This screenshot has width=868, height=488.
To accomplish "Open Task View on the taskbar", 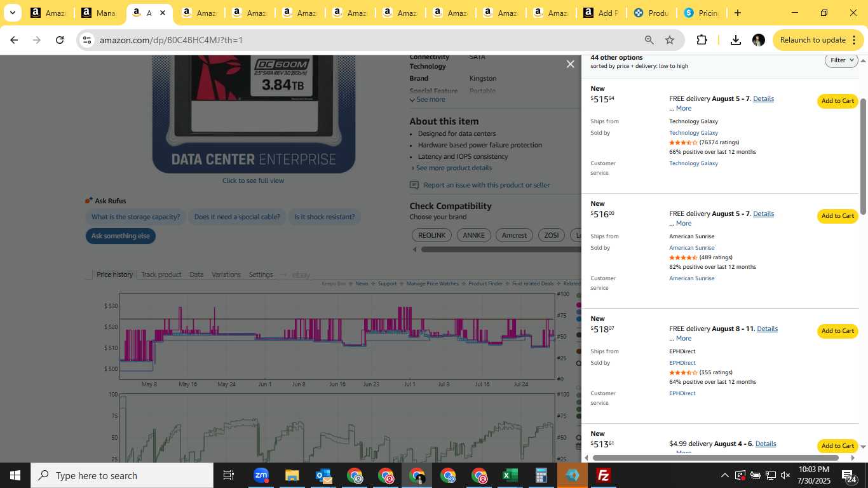I will coord(229,475).
